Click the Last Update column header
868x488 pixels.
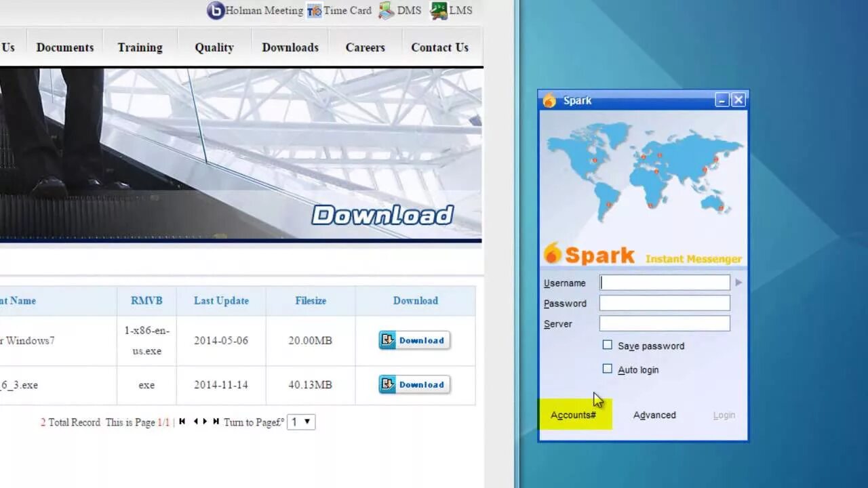tap(221, 300)
